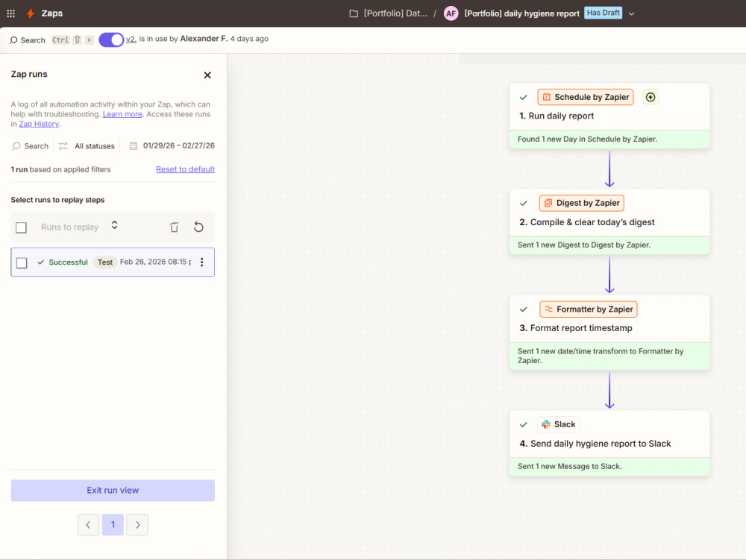Click the Zaps title in header

coord(52,13)
